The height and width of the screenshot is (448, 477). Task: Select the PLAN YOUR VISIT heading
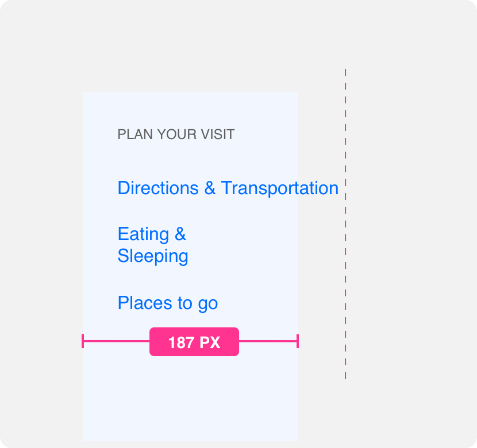coord(176,134)
